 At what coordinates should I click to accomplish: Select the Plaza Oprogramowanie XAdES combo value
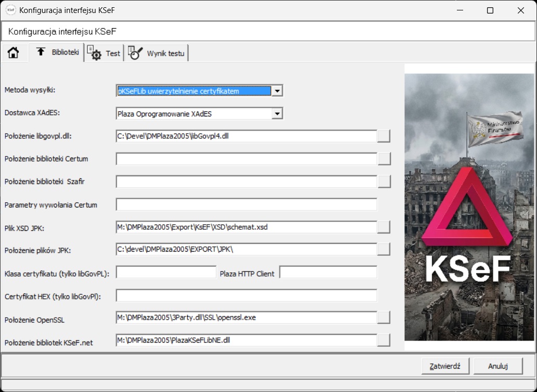(194, 113)
